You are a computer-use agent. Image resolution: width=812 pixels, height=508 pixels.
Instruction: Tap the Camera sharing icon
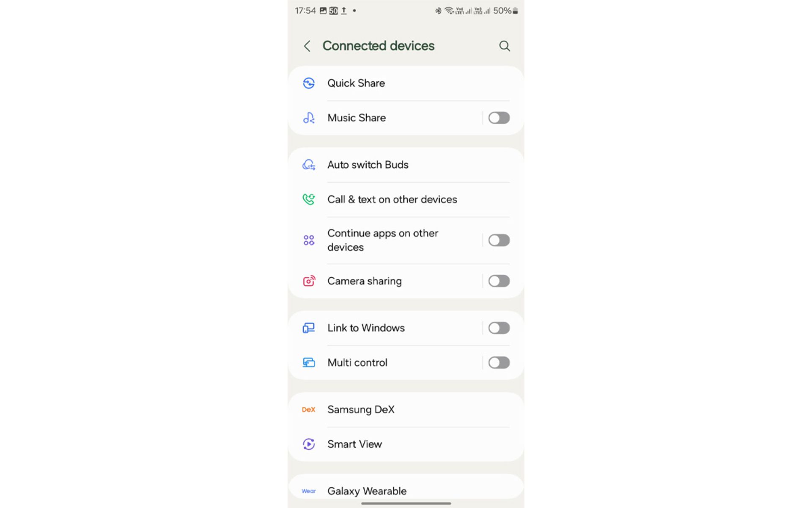click(309, 281)
